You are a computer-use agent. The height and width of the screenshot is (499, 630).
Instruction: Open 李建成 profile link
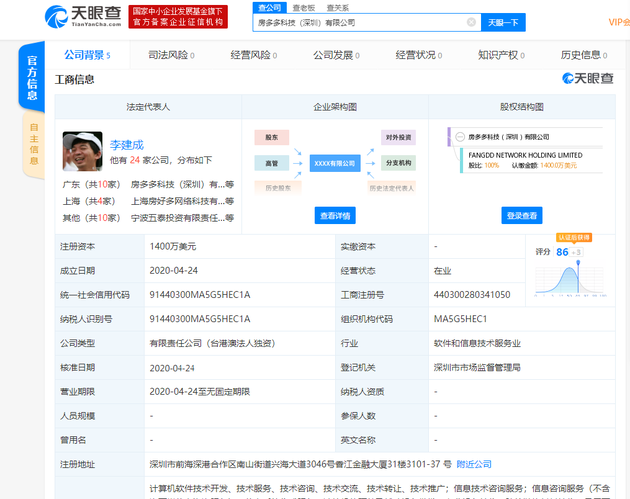[128, 144]
